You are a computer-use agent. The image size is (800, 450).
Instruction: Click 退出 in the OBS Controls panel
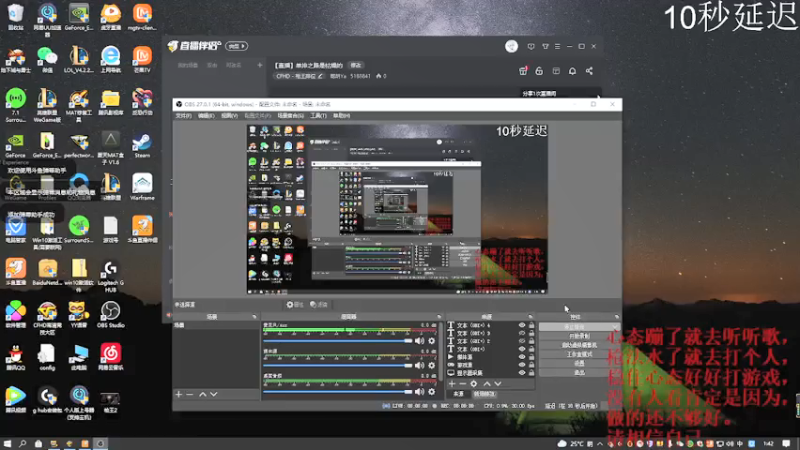579,373
